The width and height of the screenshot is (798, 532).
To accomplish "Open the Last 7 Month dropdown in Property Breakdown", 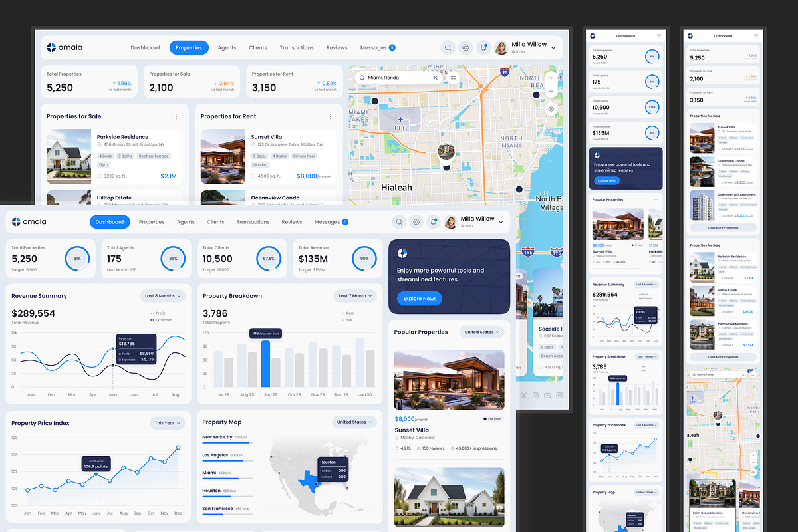I will point(355,296).
